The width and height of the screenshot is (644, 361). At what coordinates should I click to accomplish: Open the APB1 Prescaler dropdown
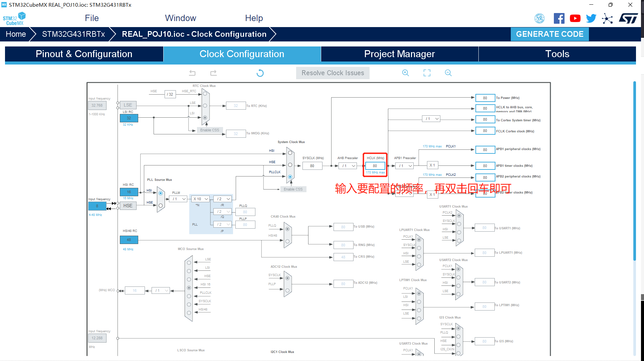[x=405, y=166]
